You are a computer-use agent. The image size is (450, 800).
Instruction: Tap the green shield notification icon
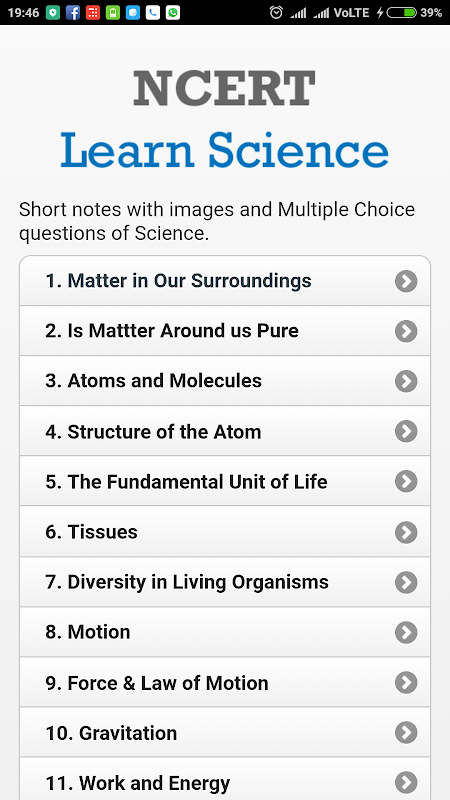pos(53,13)
